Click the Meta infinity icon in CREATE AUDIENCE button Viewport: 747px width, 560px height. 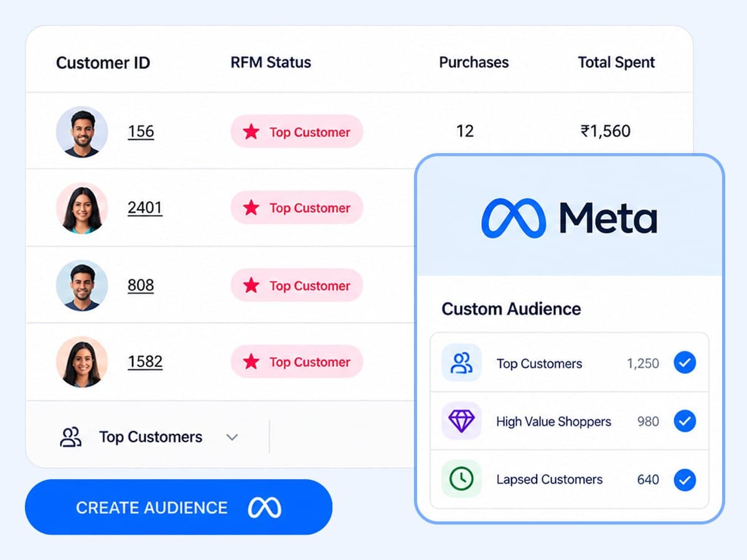coord(265,508)
